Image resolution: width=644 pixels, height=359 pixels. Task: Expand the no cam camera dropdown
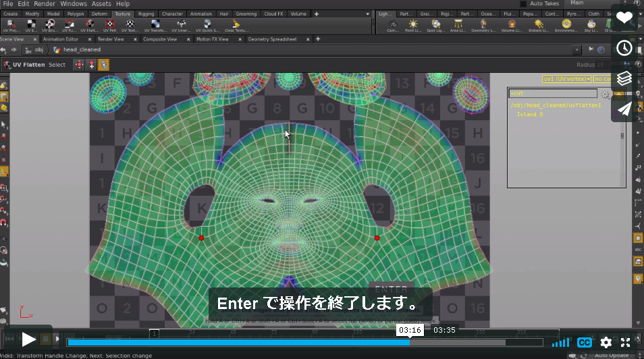pyautogui.click(x=603, y=79)
